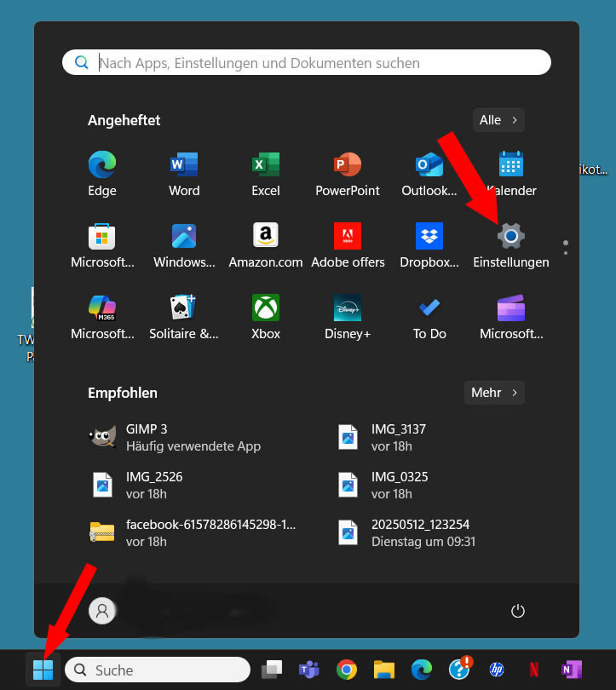616x690 pixels.
Task: Open Microsoft Clipchamp pinned app
Action: [511, 317]
